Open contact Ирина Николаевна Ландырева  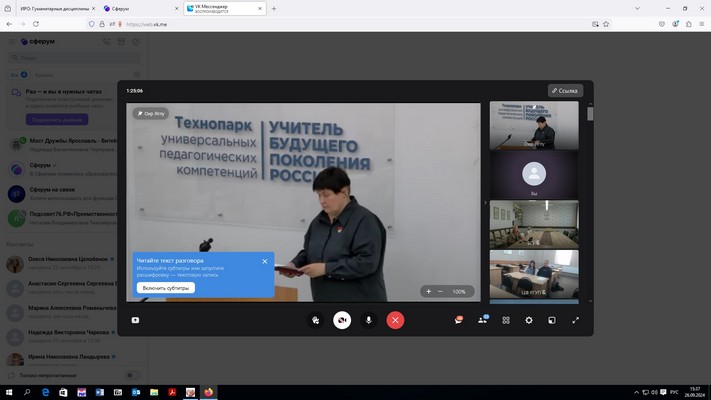tap(62, 360)
